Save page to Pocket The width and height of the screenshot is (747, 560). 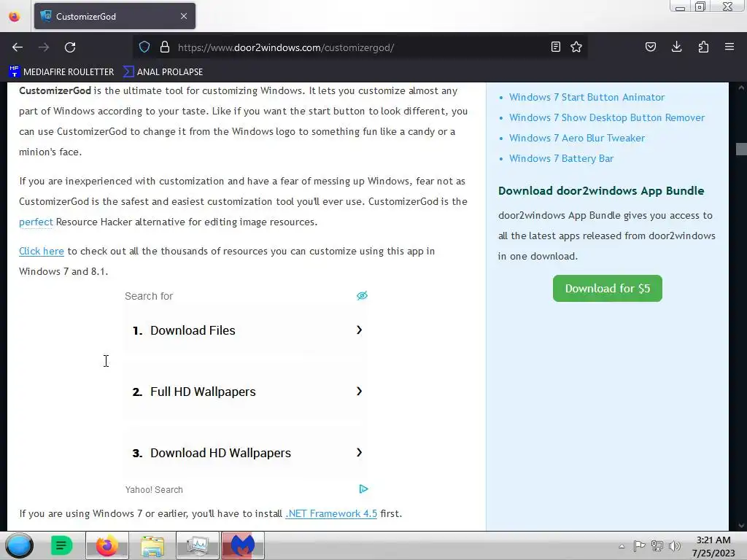click(x=650, y=47)
